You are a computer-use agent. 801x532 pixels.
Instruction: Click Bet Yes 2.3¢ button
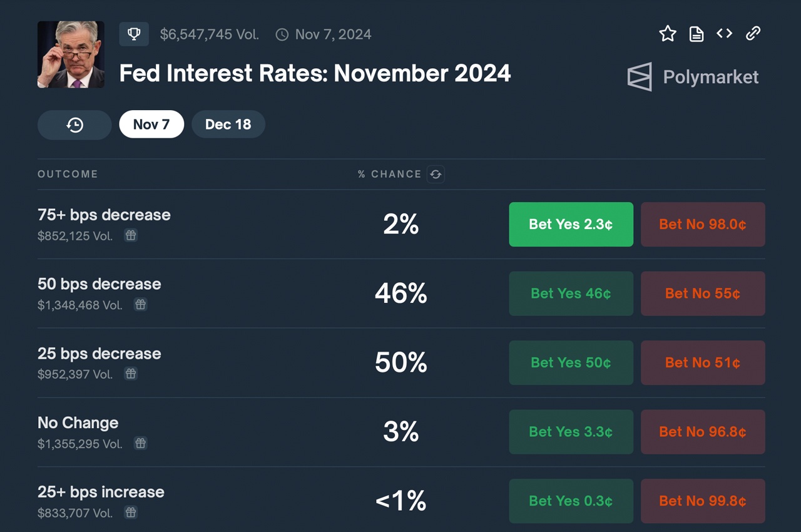[571, 224]
